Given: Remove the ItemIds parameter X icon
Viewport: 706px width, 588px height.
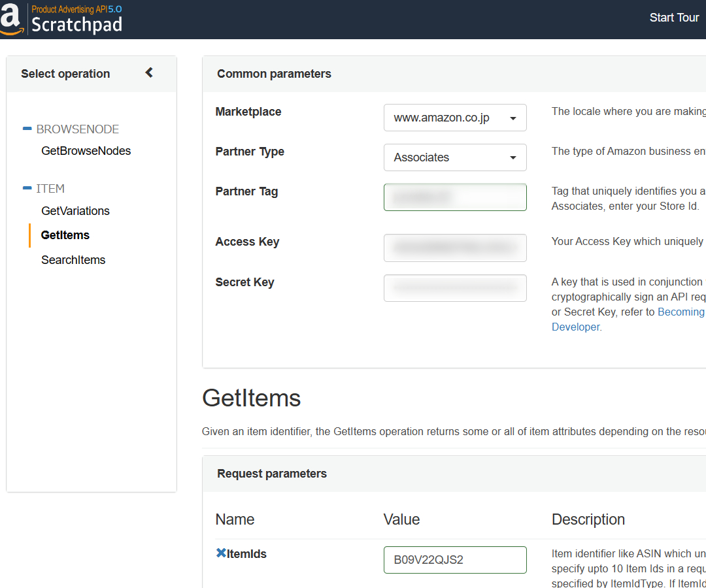Looking at the screenshot, I should 220,553.
